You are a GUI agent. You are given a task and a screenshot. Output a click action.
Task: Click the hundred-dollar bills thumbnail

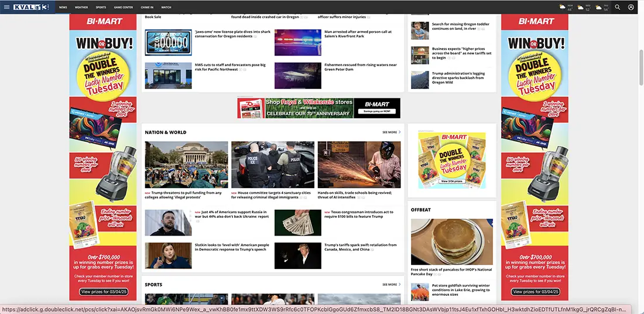tap(298, 223)
